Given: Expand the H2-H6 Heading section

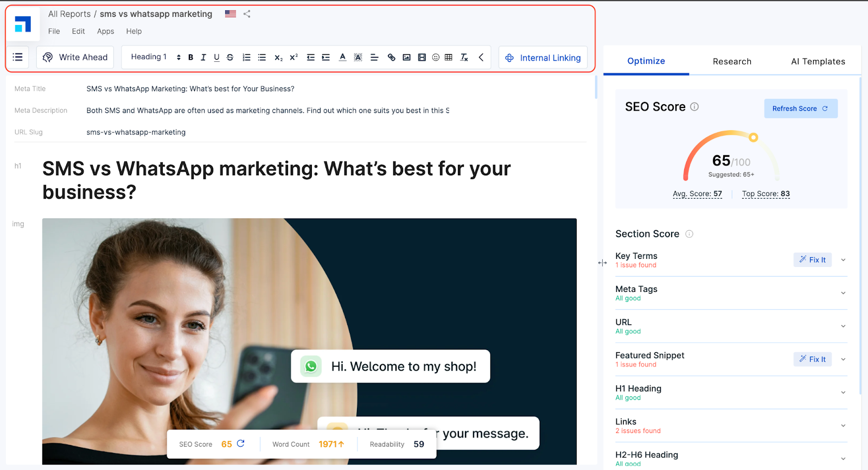Looking at the screenshot, I should [x=843, y=459].
